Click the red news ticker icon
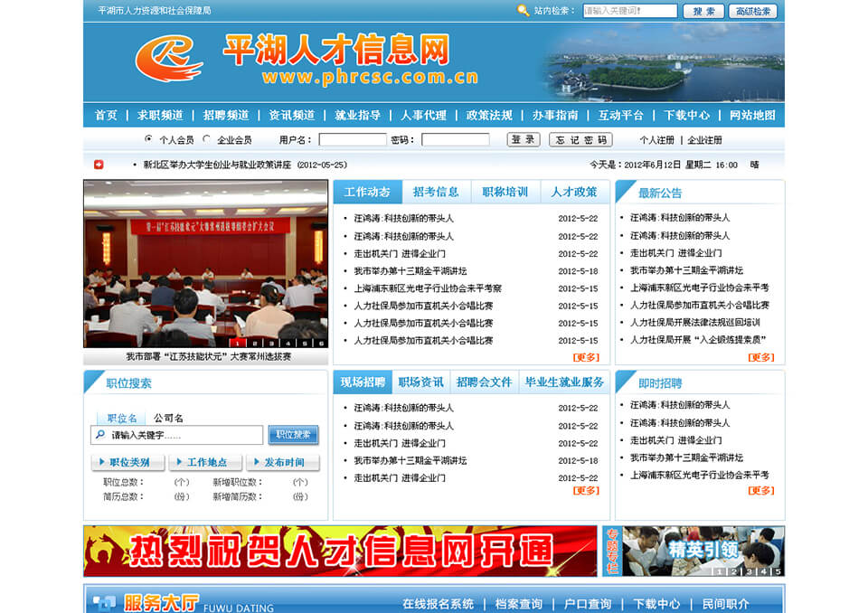 tap(99, 165)
